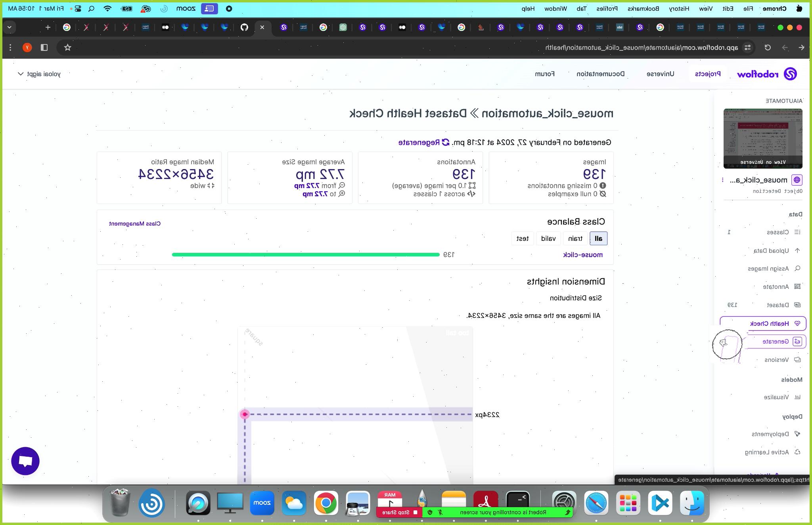812x525 pixels.
Task: Select Health Check in sidebar
Action: pos(763,323)
